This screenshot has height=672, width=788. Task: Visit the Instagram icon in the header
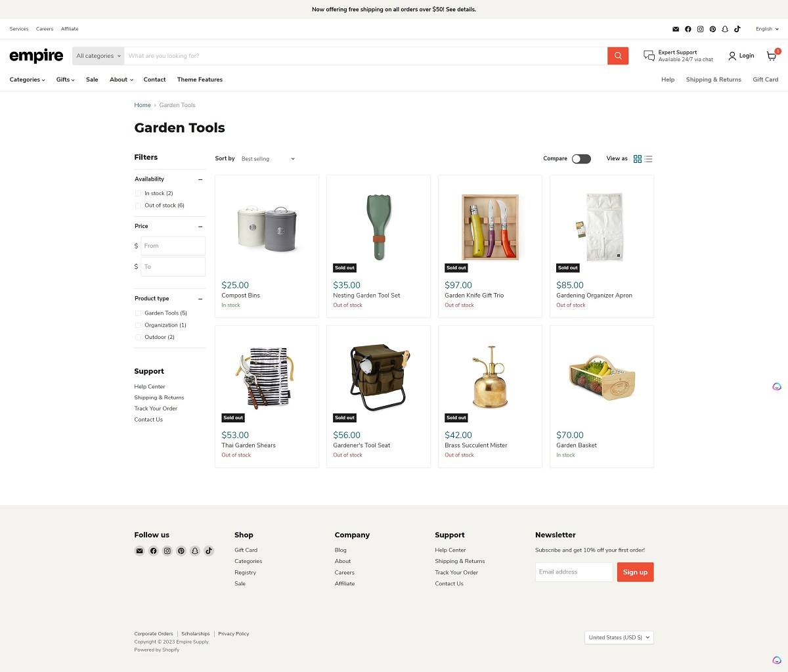coord(700,29)
